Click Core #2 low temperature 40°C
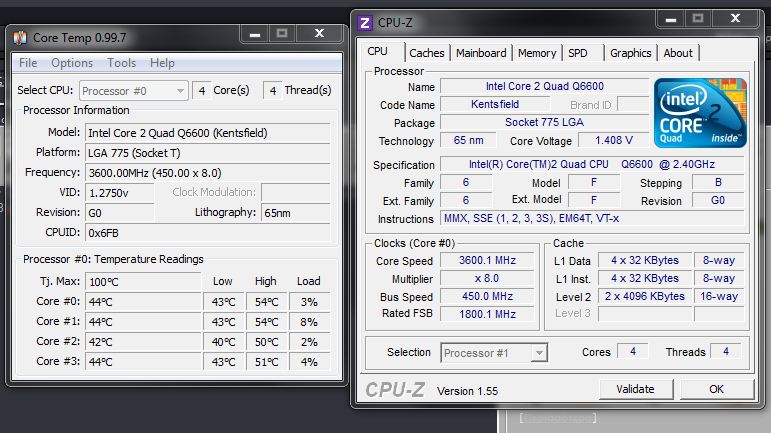 point(224,342)
